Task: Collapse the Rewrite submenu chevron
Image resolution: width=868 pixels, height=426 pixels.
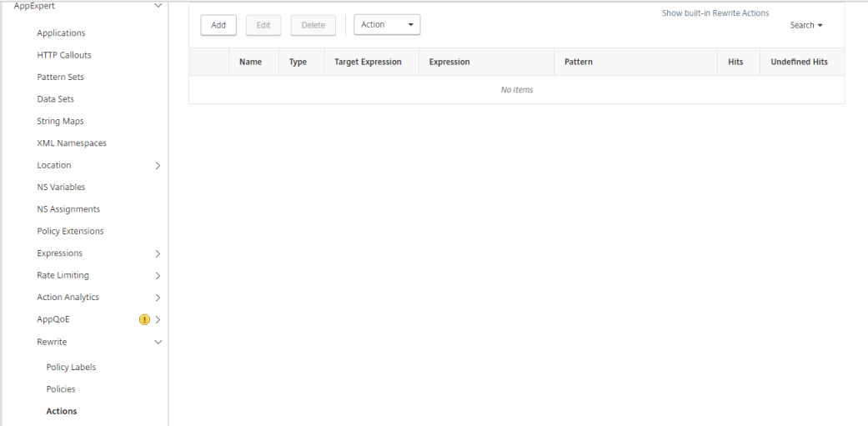Action: (x=158, y=343)
